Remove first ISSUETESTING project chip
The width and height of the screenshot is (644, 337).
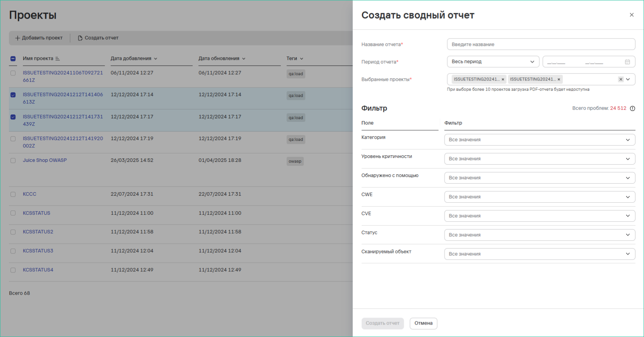503,79
